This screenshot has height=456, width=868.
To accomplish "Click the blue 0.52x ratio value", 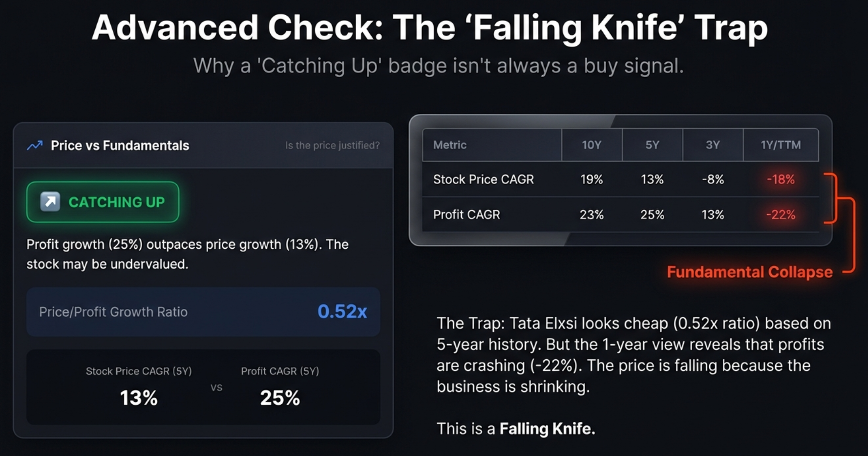I will [x=342, y=312].
